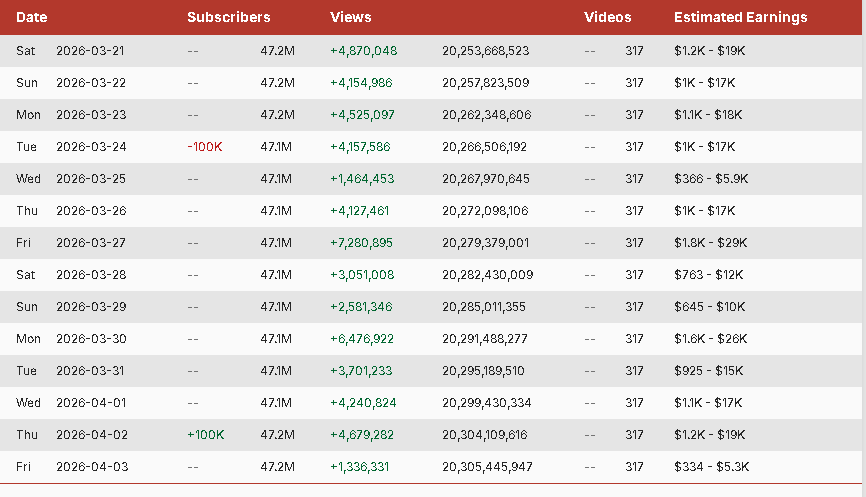Click daily views +4,157,586
Image resolution: width=866 pixels, height=497 pixels.
(x=360, y=147)
